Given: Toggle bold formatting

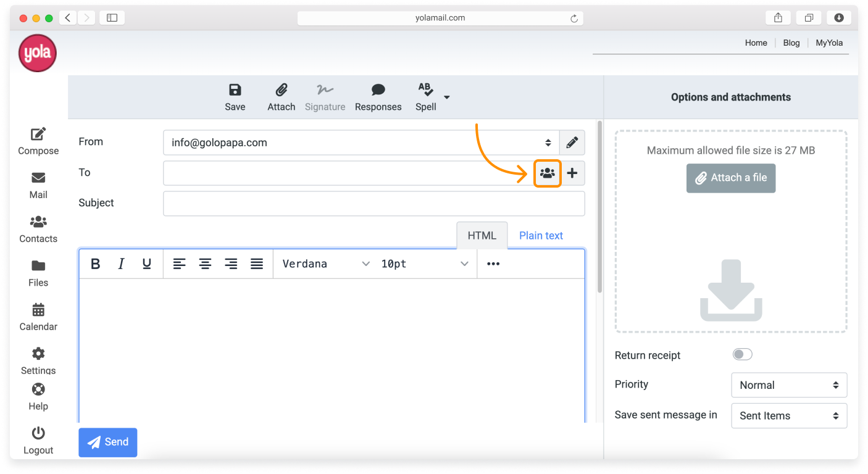Looking at the screenshot, I should tap(95, 264).
